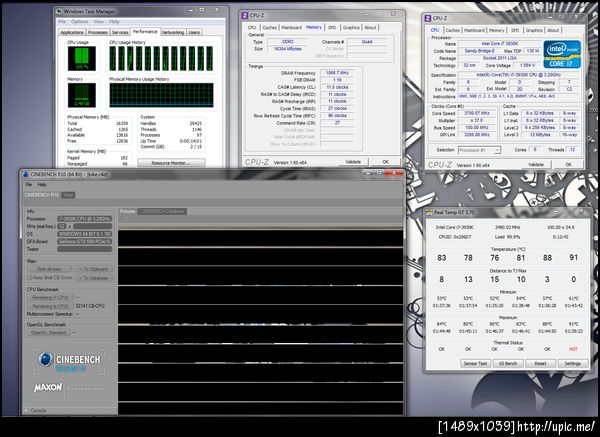Click Real Temp Reset button
Viewport: 600px width, 437px height.
click(540, 364)
